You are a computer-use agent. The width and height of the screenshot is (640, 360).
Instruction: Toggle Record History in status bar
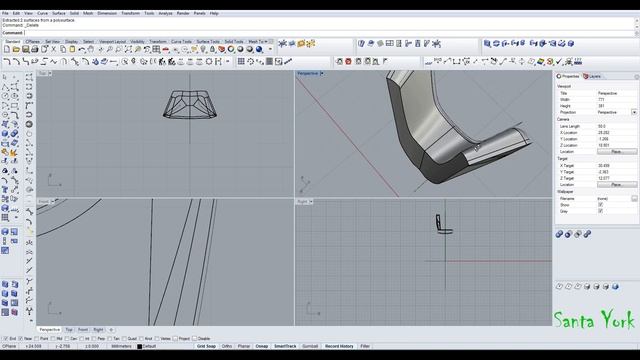339,346
